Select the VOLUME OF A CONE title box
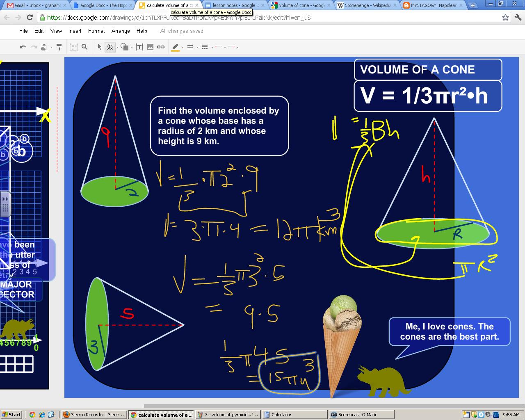The width and height of the screenshot is (525, 420). pyautogui.click(x=428, y=70)
